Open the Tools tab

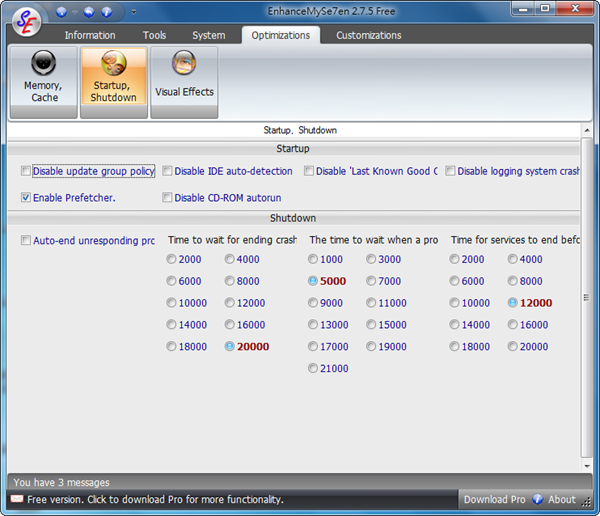pos(154,35)
